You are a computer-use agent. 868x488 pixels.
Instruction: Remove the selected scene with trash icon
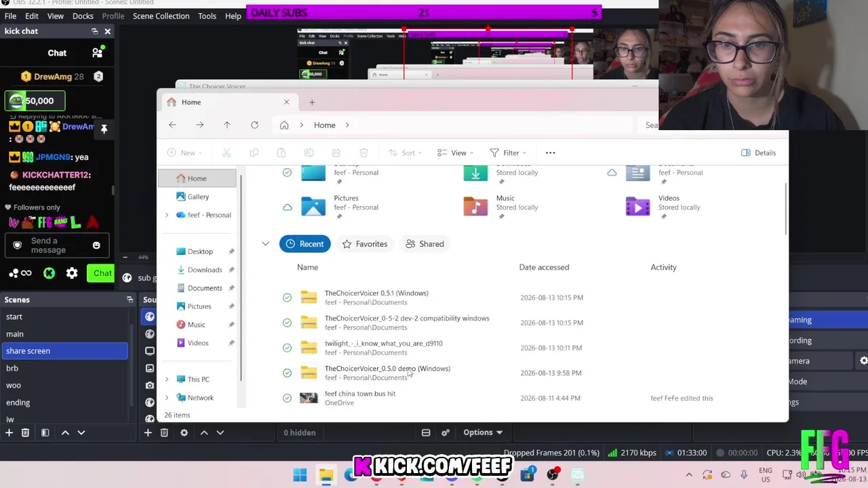coord(25,432)
